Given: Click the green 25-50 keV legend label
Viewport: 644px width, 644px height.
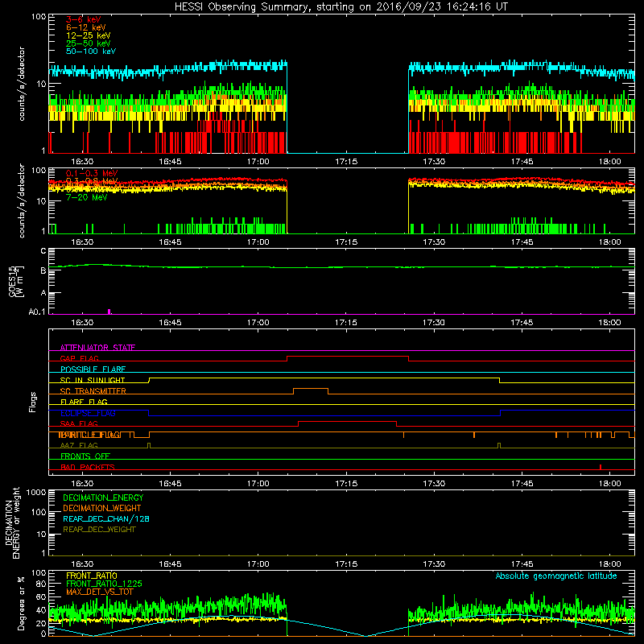Looking at the screenshot, I should [89, 43].
